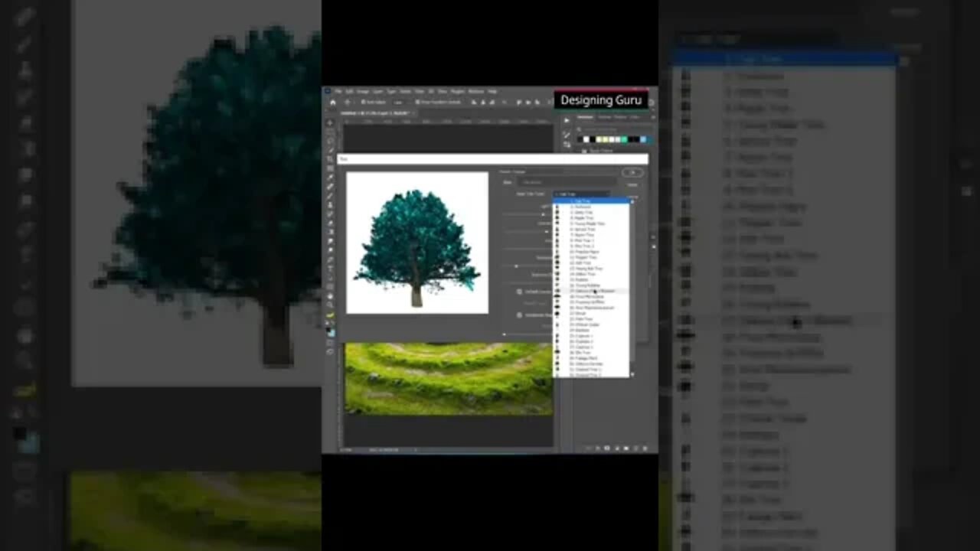Click the Reset button in Tree dialog
Screen dimensions: 980x551
[632, 184]
